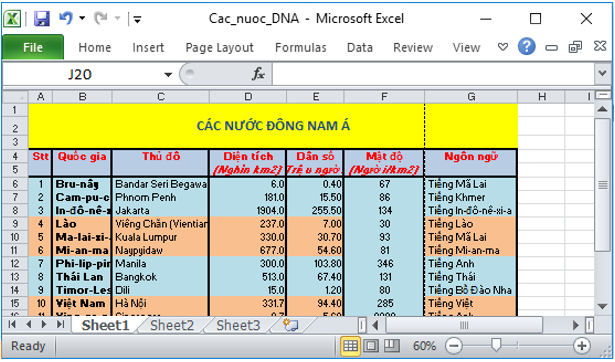Zoom out with the minus button
Image resolution: width=615 pixels, height=362 pixels.
(453, 346)
